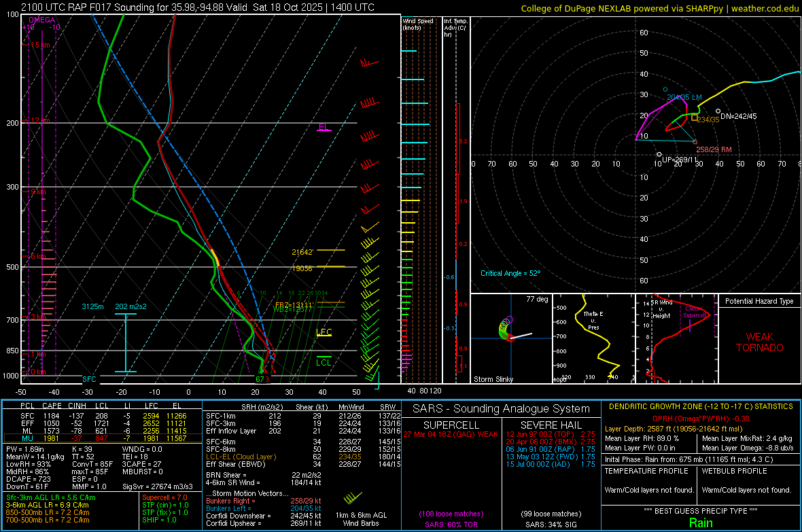
Task: Click the '12 km' height label
Action: pos(40,120)
